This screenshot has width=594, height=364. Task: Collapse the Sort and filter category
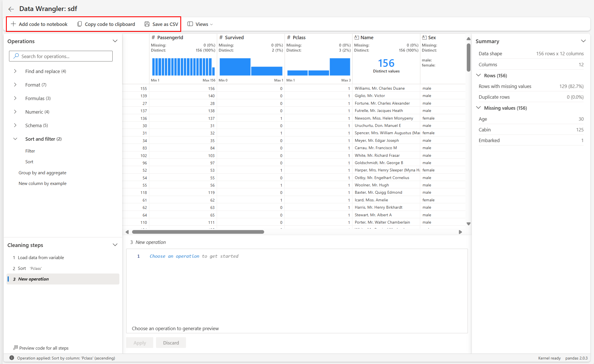16,139
